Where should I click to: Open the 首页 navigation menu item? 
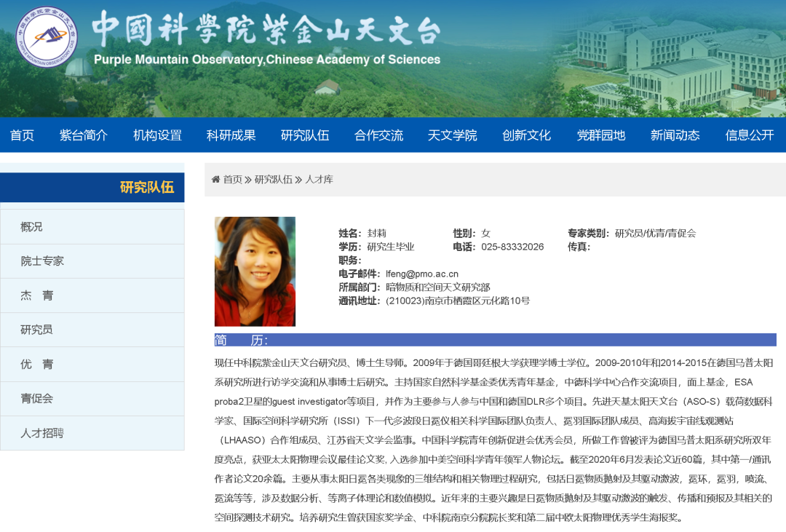(22, 135)
